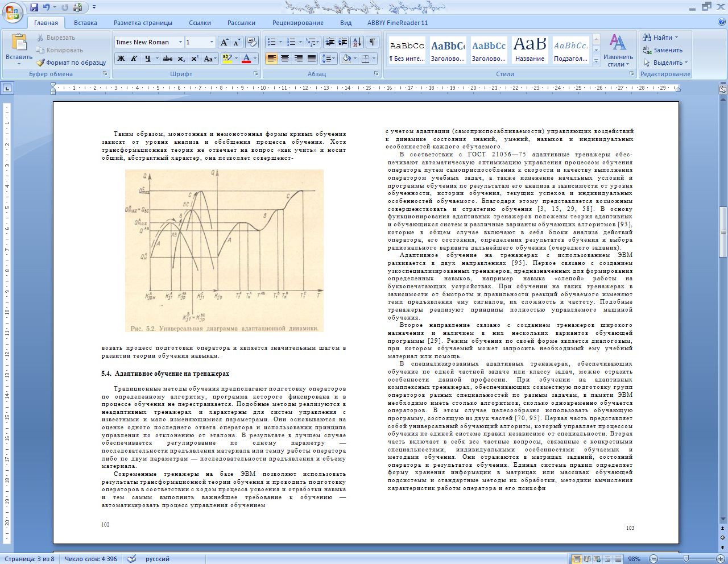
Task: Increase paragraph indent
Action: (x=343, y=42)
